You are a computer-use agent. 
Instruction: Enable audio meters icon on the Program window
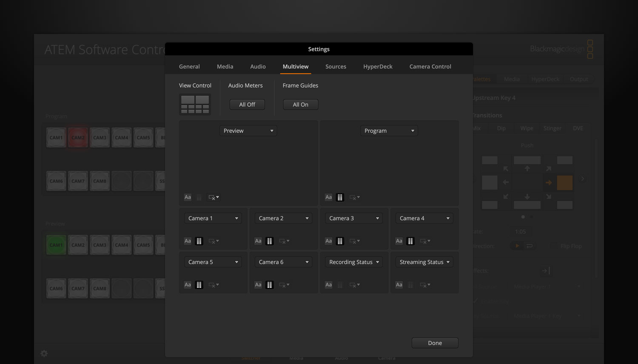pos(340,197)
